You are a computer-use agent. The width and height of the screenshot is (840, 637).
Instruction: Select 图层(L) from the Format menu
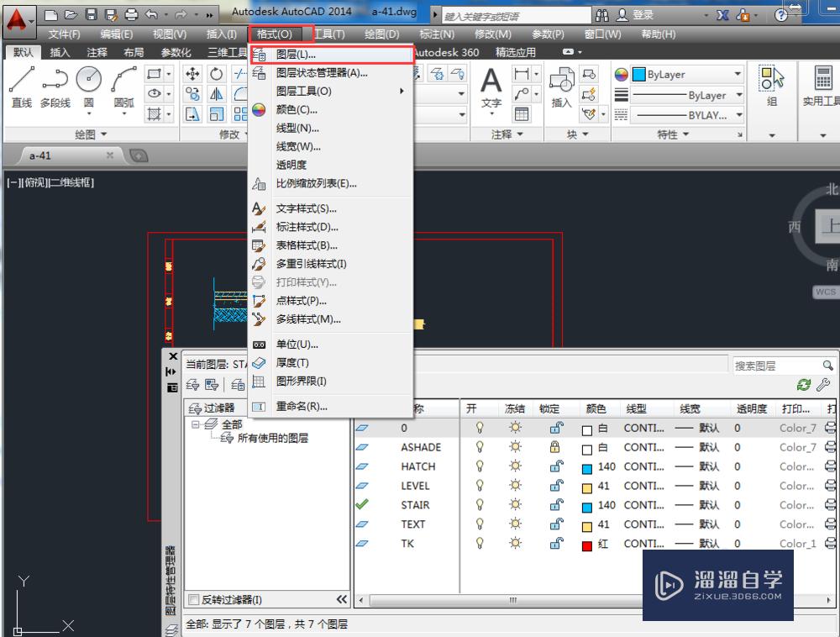click(x=296, y=54)
